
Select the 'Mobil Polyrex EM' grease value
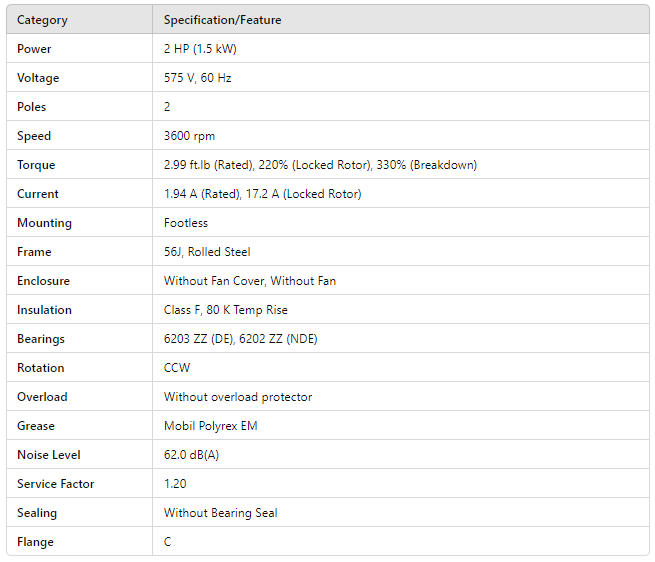pyautogui.click(x=210, y=426)
